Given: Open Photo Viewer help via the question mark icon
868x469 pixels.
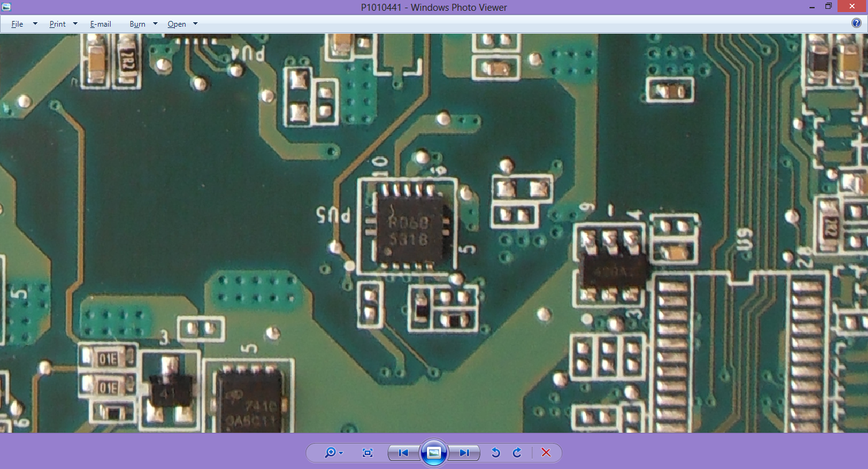Looking at the screenshot, I should (x=857, y=24).
